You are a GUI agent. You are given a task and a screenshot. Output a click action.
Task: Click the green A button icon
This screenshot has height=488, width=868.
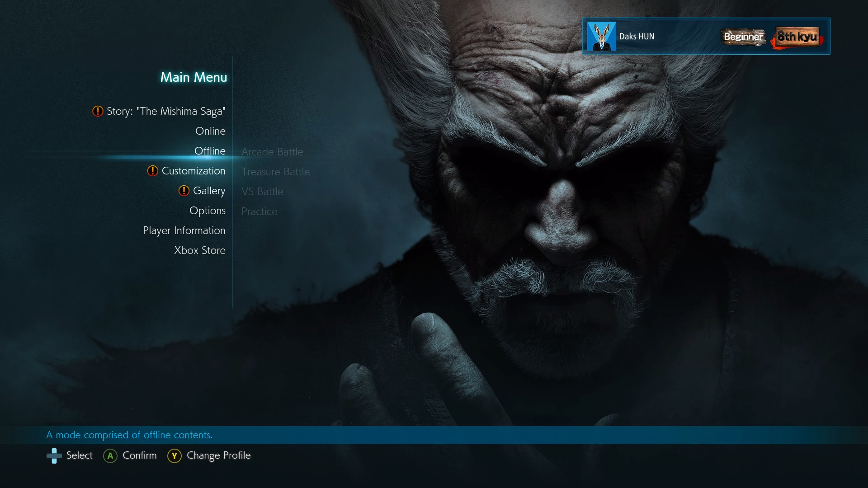[110, 456]
